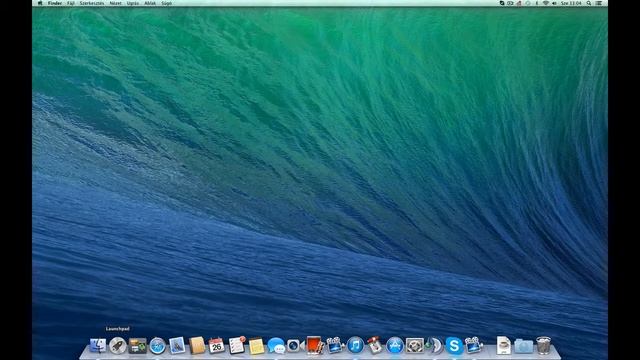Launch Safari compass icon
640x360 pixels.
(x=158, y=346)
